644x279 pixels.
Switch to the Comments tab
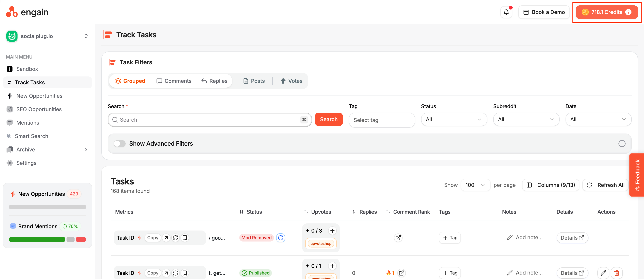pos(174,81)
